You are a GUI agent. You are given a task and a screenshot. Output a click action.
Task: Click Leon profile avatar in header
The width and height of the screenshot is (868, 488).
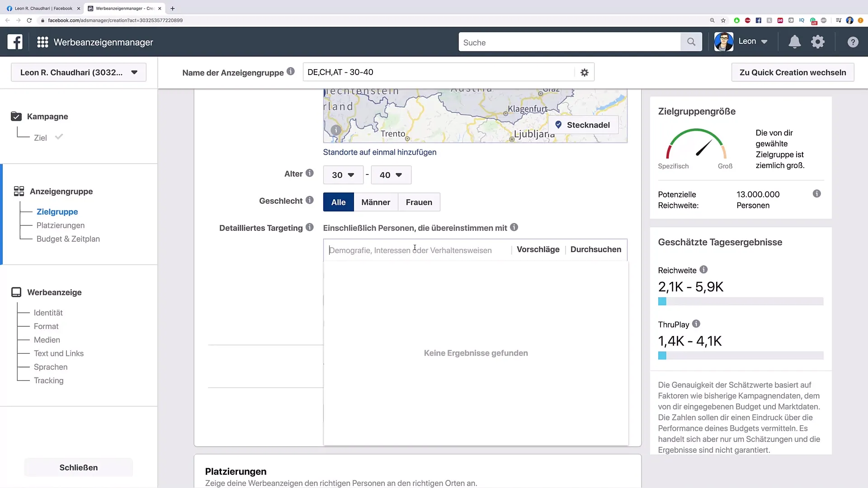pyautogui.click(x=723, y=42)
